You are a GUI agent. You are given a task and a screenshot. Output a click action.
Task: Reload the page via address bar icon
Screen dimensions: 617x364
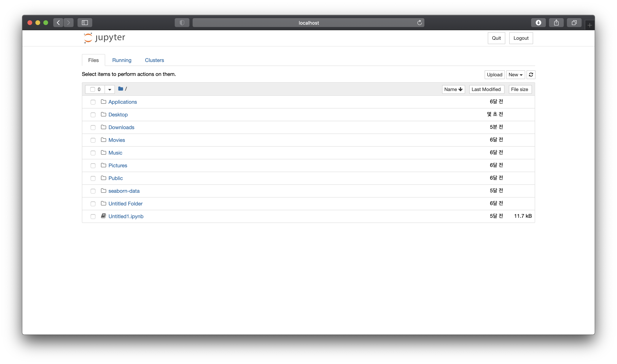point(419,23)
